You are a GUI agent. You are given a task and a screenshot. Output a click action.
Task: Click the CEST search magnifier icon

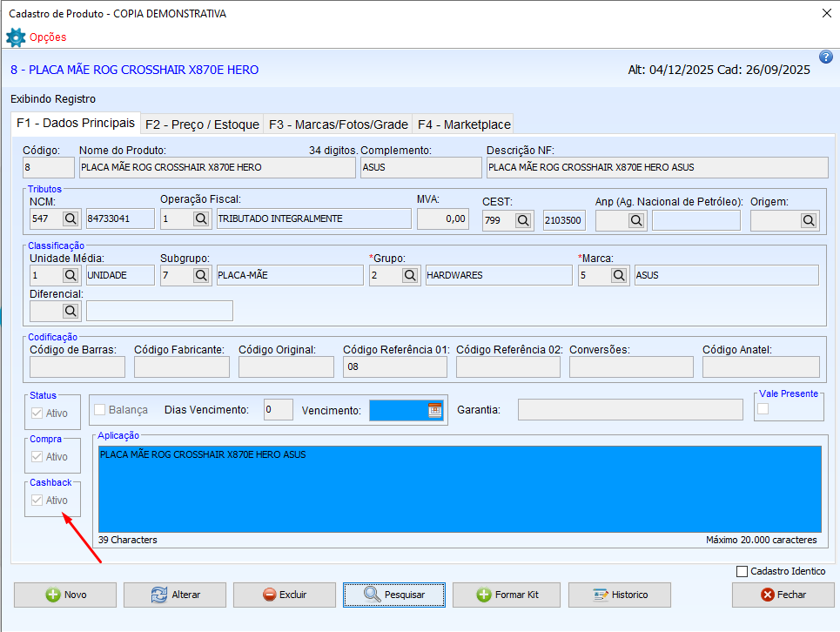(x=523, y=220)
